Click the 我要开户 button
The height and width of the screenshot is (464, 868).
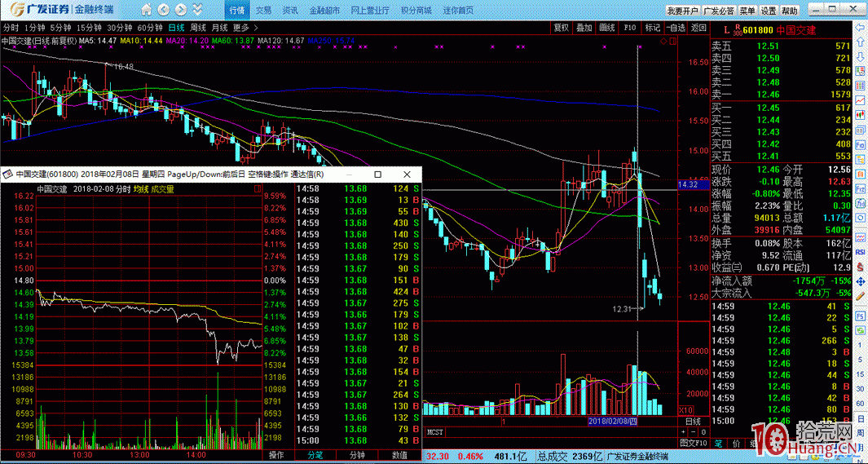coord(682,11)
